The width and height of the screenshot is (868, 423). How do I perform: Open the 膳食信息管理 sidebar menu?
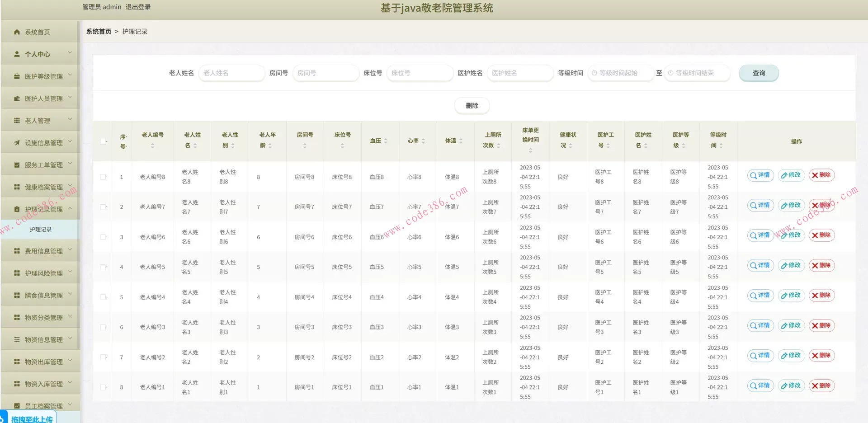pos(43,295)
